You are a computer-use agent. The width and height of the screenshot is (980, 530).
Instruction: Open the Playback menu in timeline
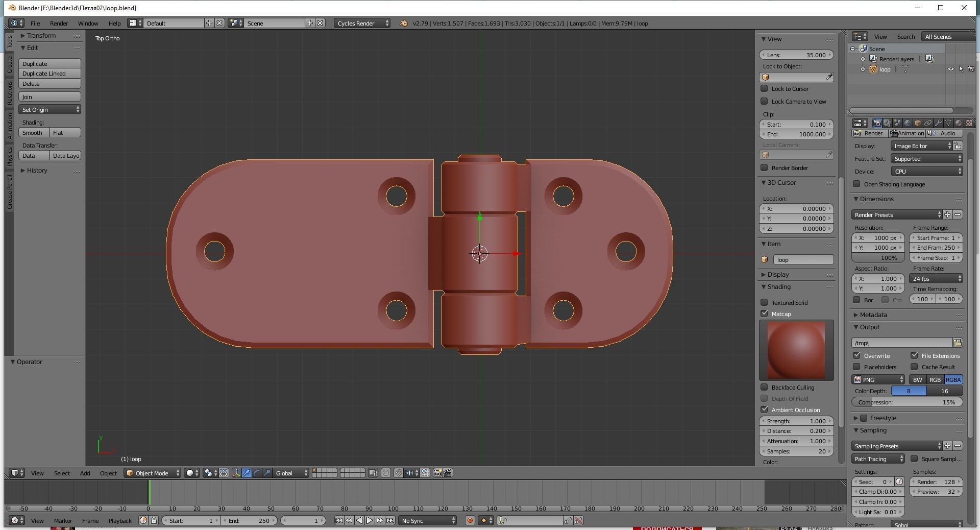(120, 520)
